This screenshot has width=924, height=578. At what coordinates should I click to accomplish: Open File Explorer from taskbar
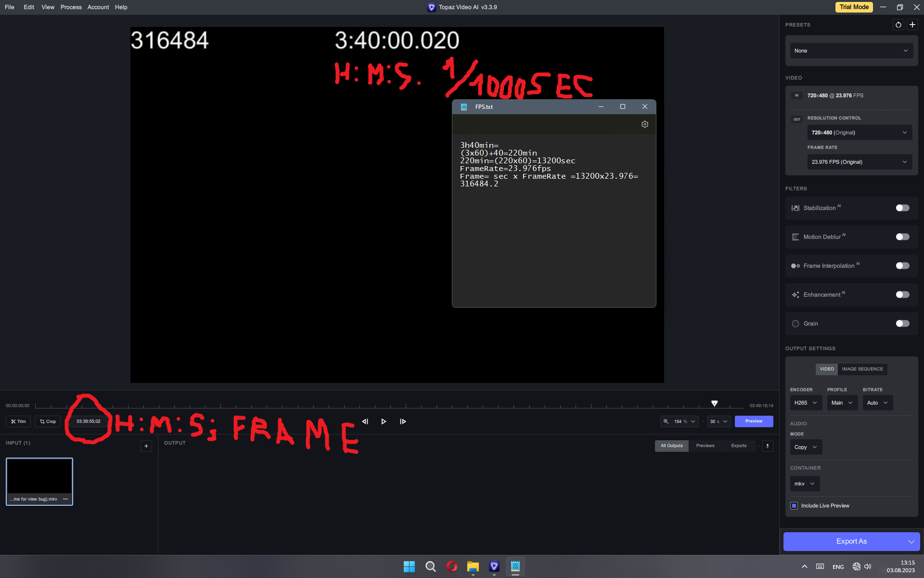473,566
